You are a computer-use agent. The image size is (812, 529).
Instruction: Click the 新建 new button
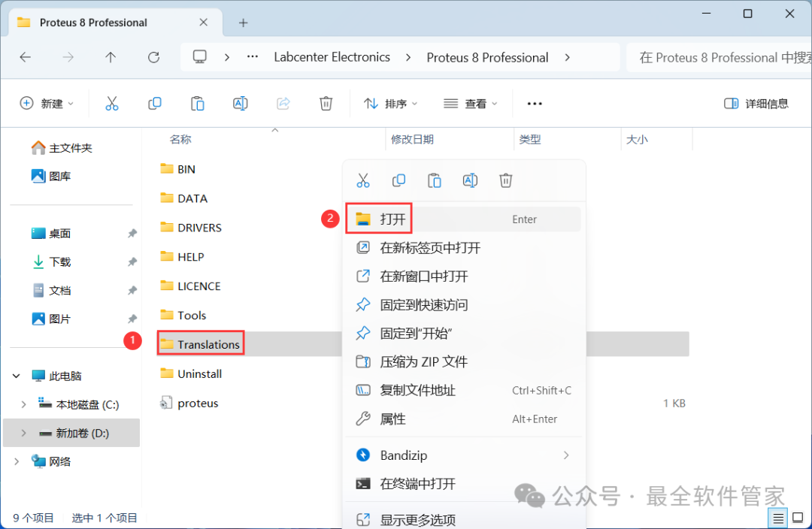coord(47,104)
